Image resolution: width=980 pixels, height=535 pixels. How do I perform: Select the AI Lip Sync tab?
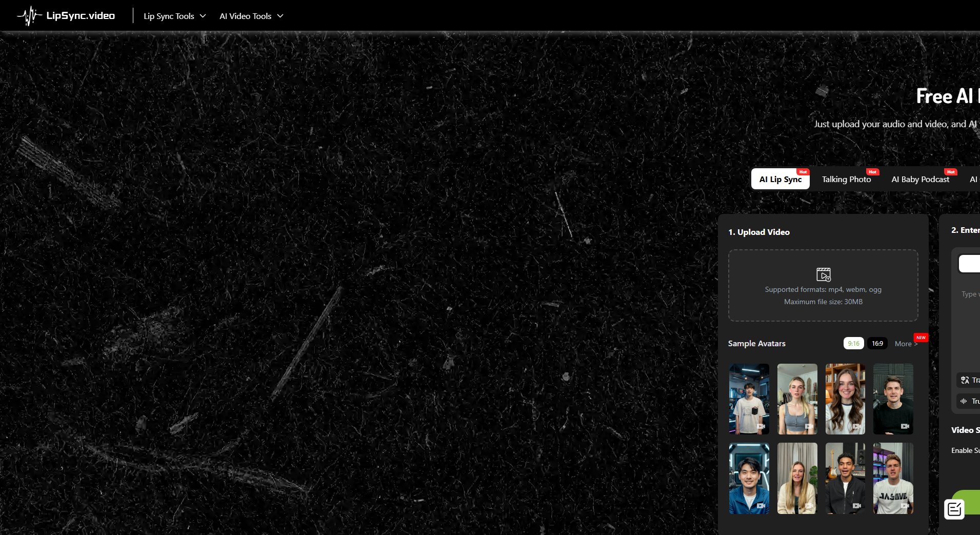780,180
